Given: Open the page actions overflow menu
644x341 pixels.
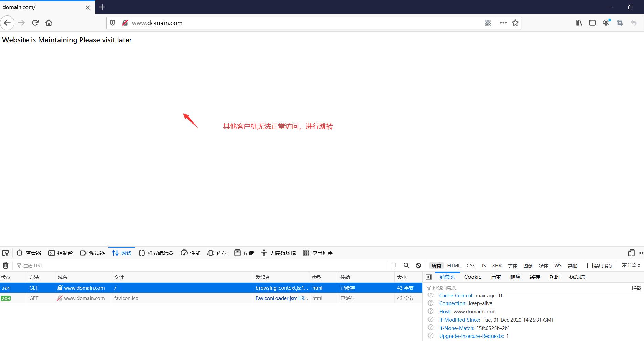Looking at the screenshot, I should pyautogui.click(x=503, y=23).
